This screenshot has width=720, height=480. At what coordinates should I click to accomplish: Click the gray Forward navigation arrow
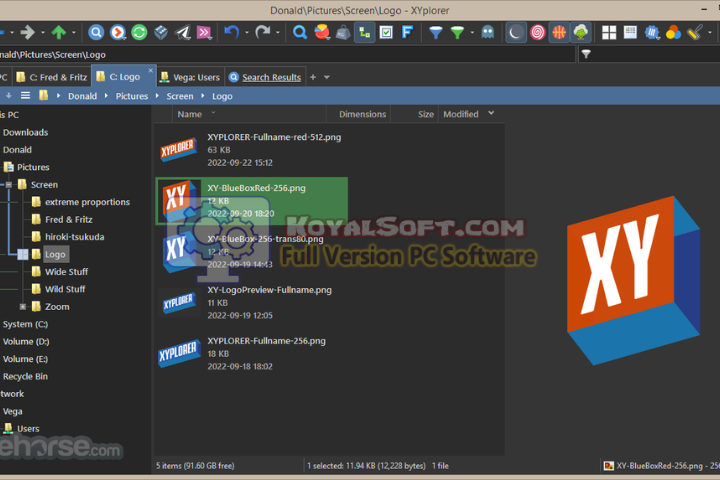[28, 32]
